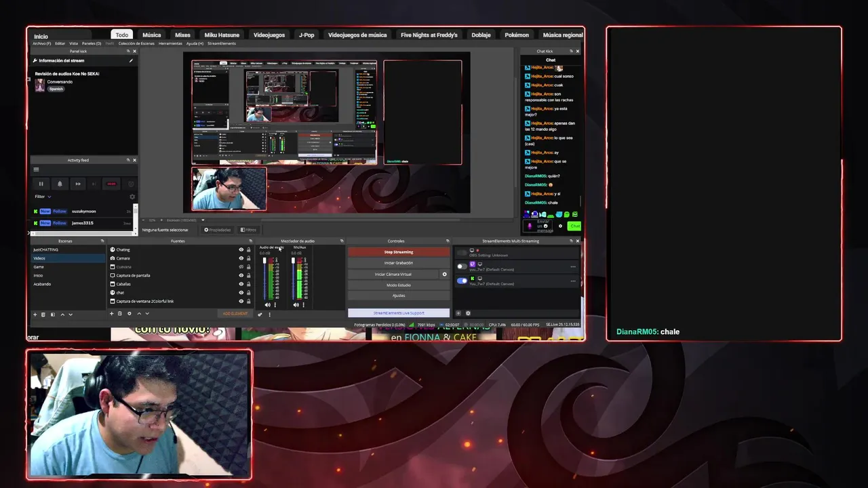868x488 pixels.
Task: Open the Editar menu
Action: click(60, 43)
